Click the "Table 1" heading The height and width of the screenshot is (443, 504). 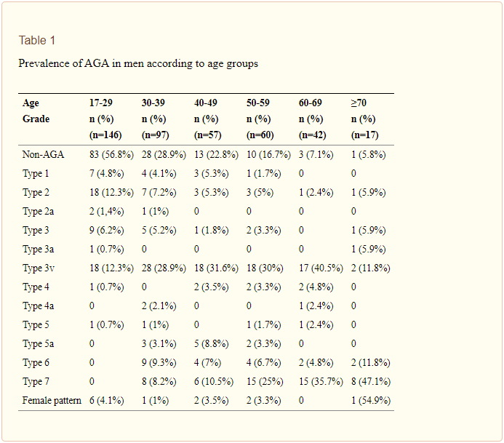(37, 41)
